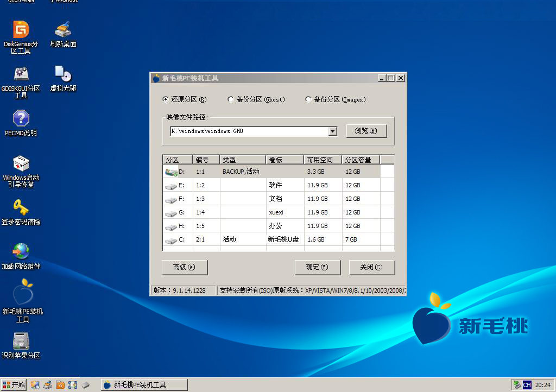
Task: Open the 识别苹果分区 desktop icon
Action: [21, 345]
